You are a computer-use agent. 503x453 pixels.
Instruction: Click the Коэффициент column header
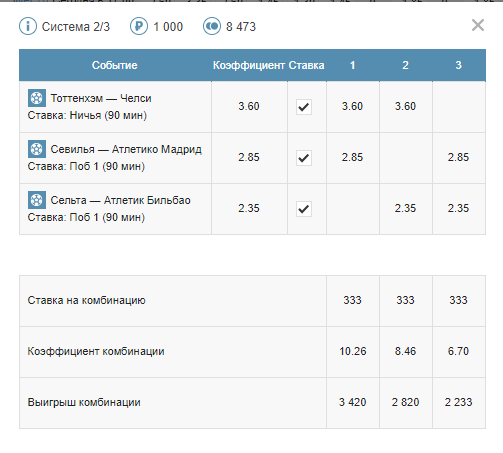click(x=249, y=65)
